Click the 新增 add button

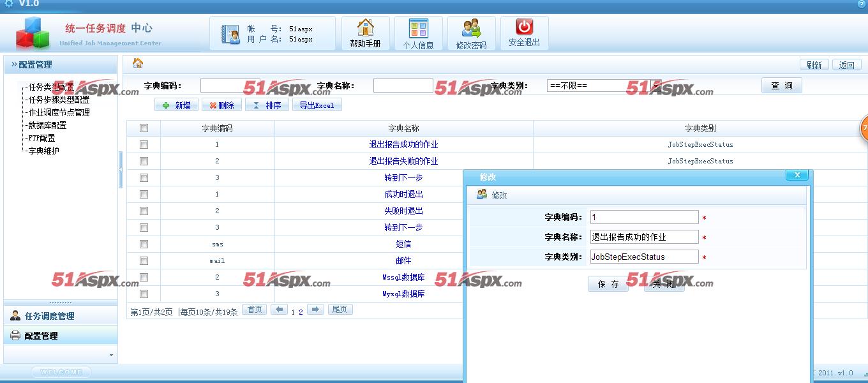pos(176,105)
